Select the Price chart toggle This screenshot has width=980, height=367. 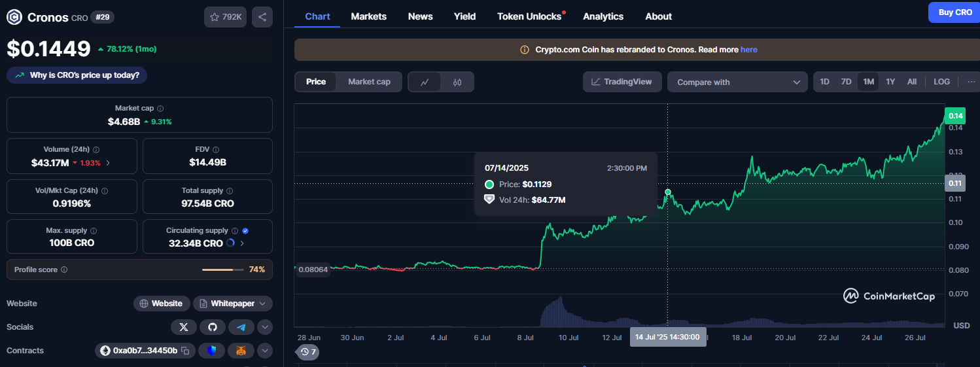click(x=316, y=82)
